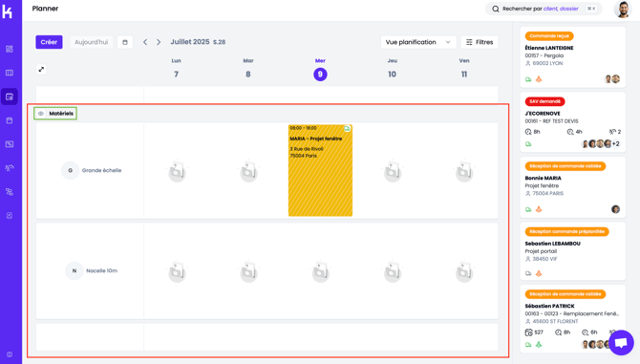Open the J'ECORENOVE card
The width and height of the screenshot is (640, 364).
572,122
